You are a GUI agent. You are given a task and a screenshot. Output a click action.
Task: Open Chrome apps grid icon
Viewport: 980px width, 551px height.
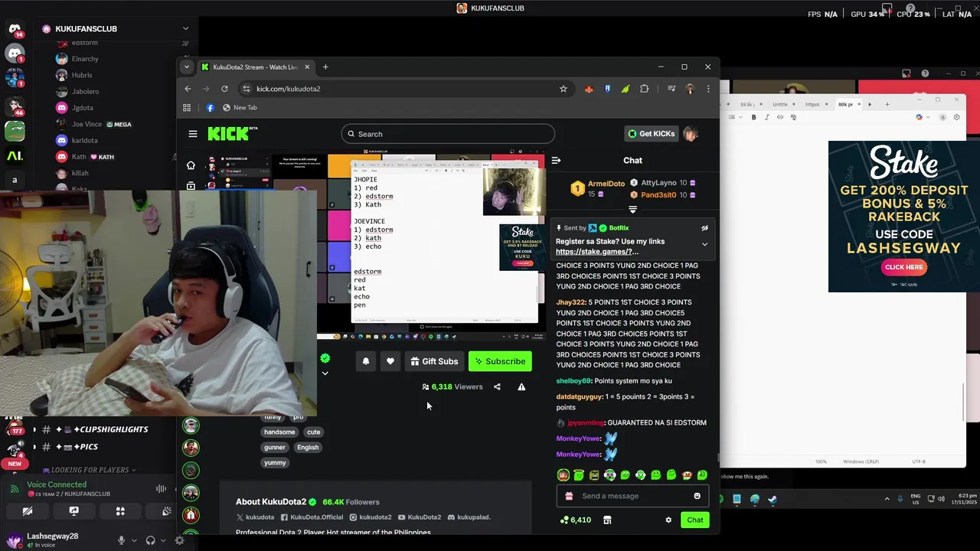coord(187,108)
